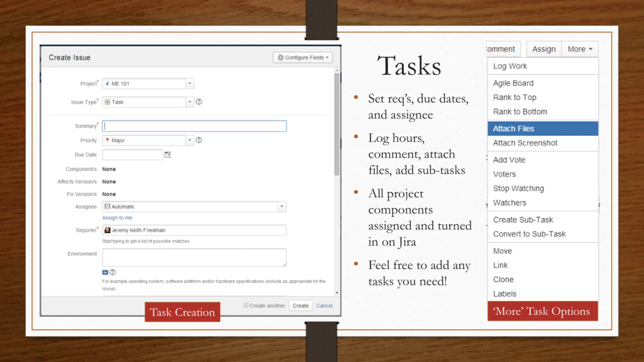Click in the Environment text area
Screen dimensions: 644x362
tap(194, 257)
